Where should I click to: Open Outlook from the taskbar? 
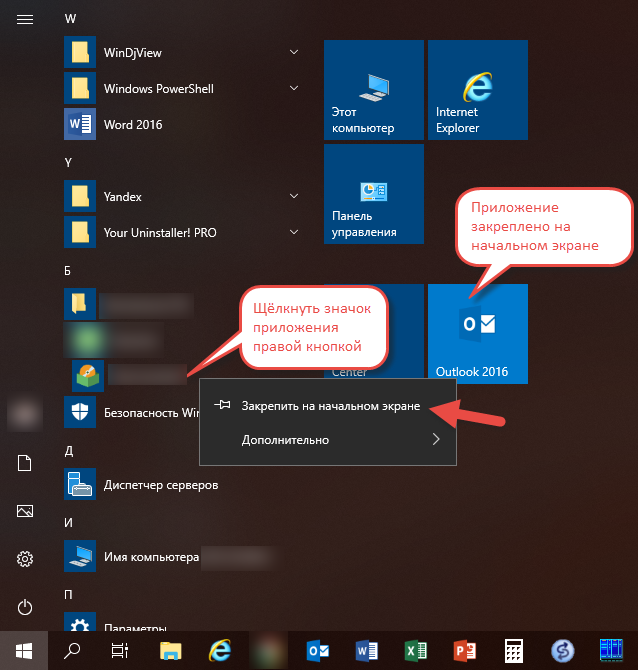click(318, 651)
